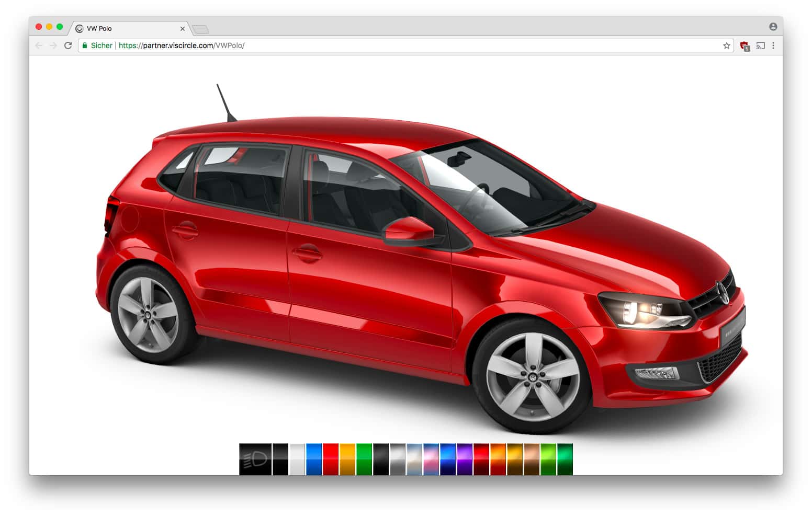Bookmark the page with the star icon
Image resolution: width=812 pixels, height=517 pixels.
727,45
